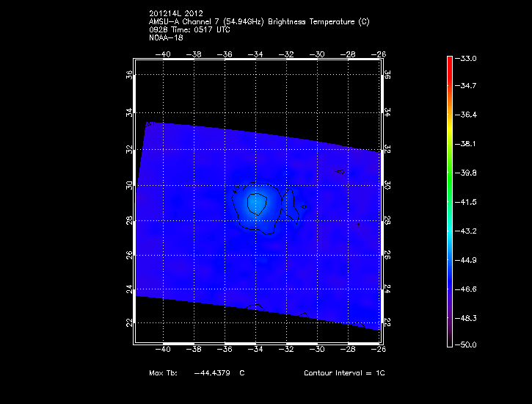Click the 30 latitude label on left axis
The image size is (532, 404).
pyautogui.click(x=129, y=185)
